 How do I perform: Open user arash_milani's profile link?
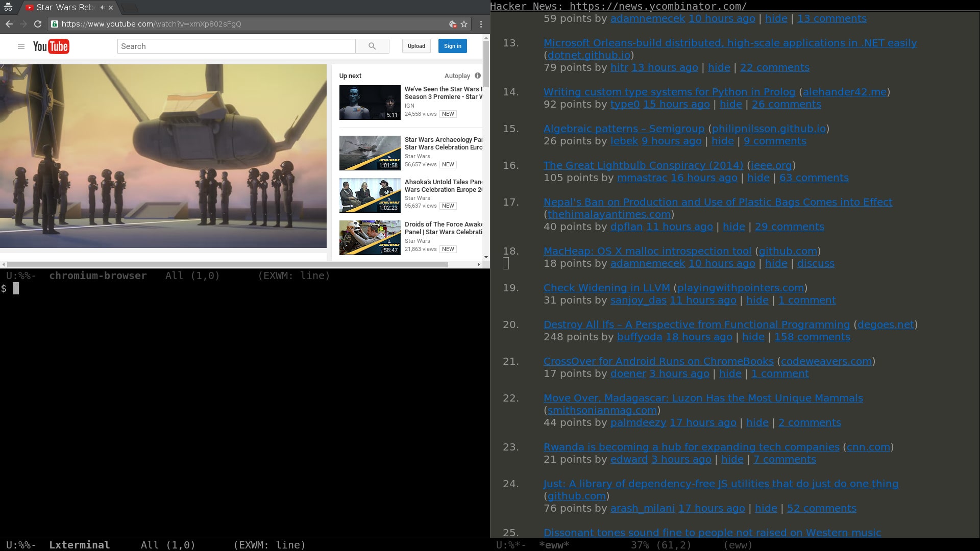[x=642, y=508]
